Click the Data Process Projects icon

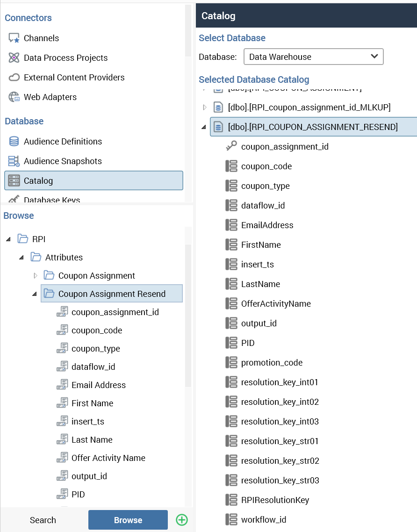click(x=14, y=58)
